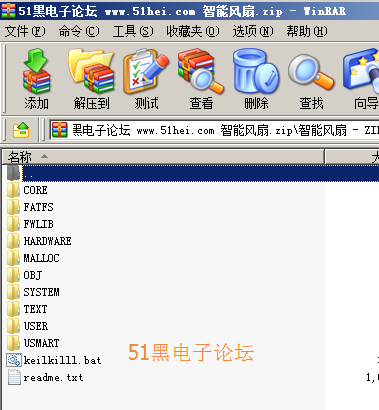379x410 pixels.
Task: Open the Commands (命令) menu
Action: [x=79, y=31]
